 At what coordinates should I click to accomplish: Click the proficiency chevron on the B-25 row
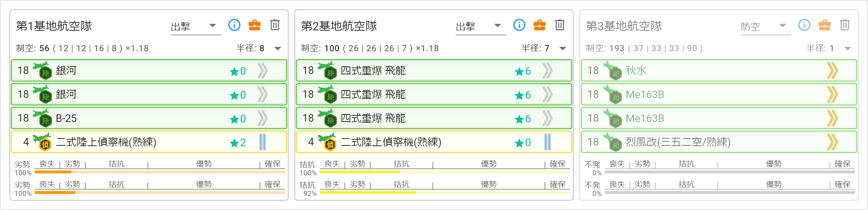click(263, 118)
